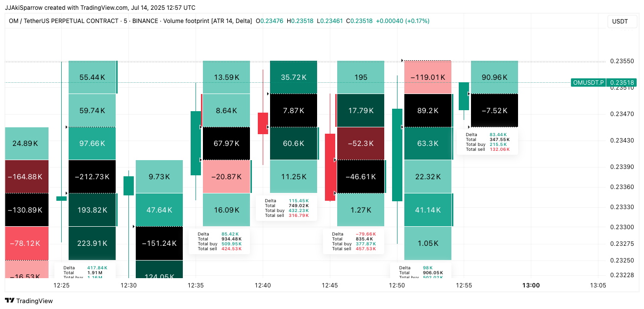Click the pink −119.01K footprint cell
644x309 pixels.
(428, 77)
